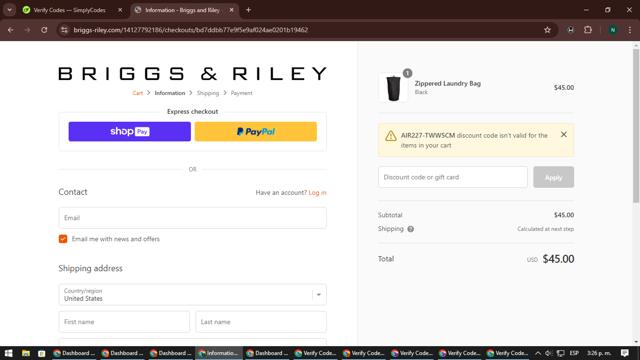Open the taskbar clock showing 3:26 p. m.
This screenshot has width=640, height=360.
[x=599, y=353]
